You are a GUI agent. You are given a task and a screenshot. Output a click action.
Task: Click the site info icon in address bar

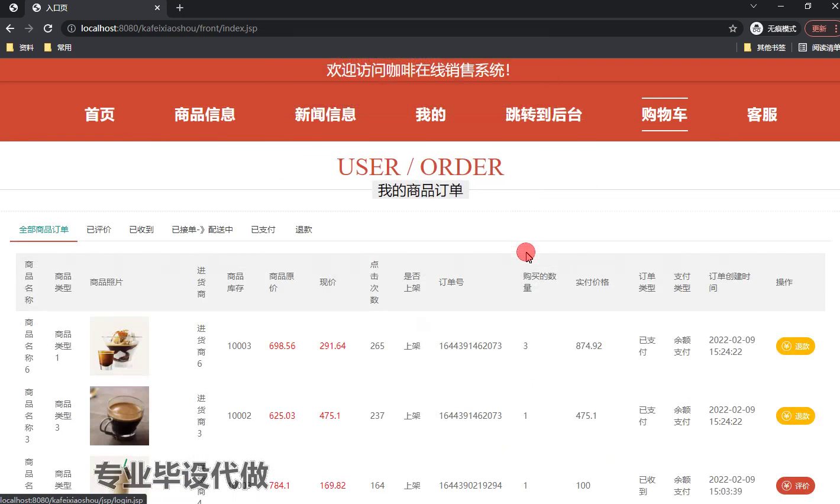(x=72, y=28)
